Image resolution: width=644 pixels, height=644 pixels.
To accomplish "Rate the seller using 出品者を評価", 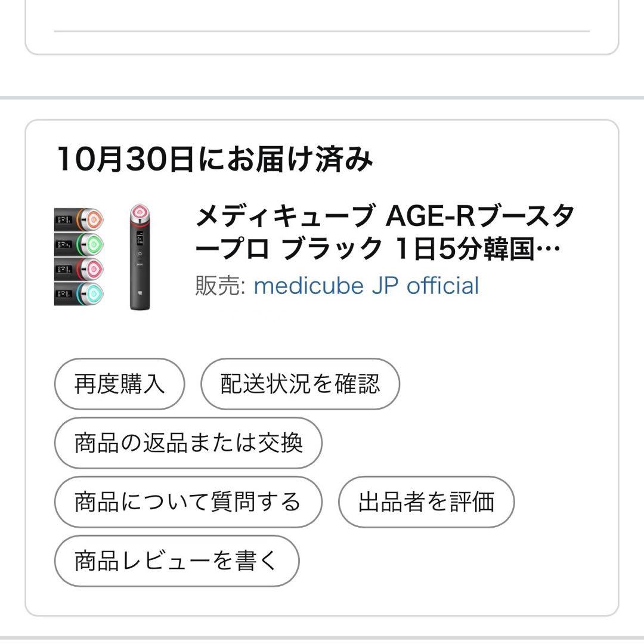I will [426, 501].
